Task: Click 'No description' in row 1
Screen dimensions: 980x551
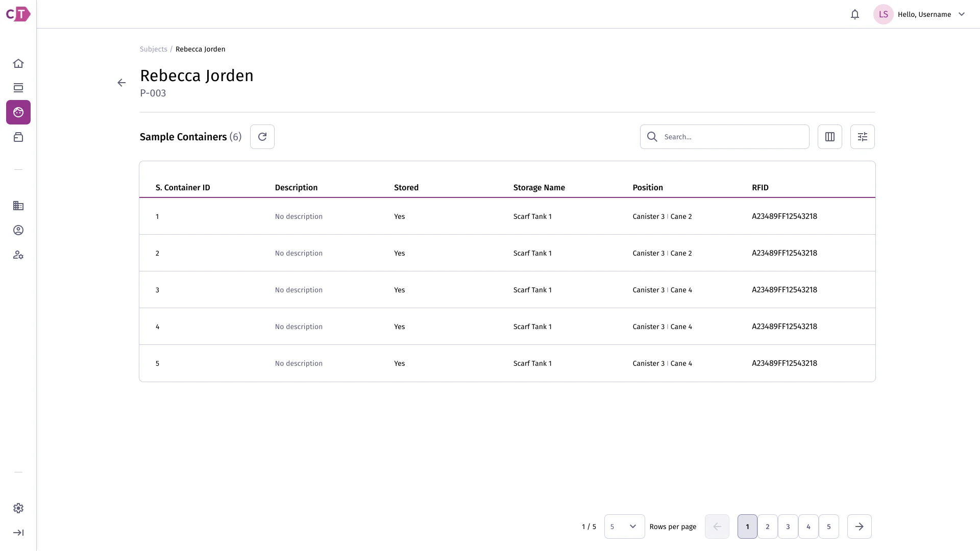Action: (x=299, y=216)
